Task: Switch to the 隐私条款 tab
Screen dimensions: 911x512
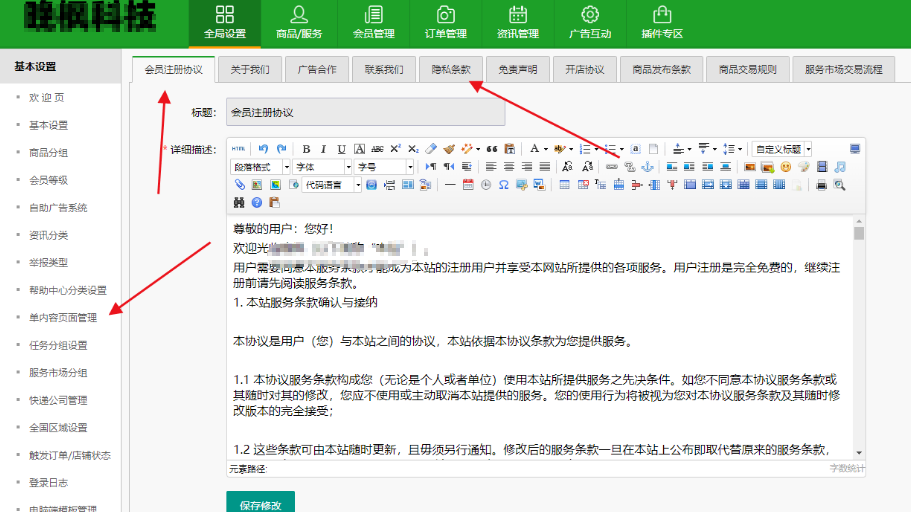Action: 451,69
